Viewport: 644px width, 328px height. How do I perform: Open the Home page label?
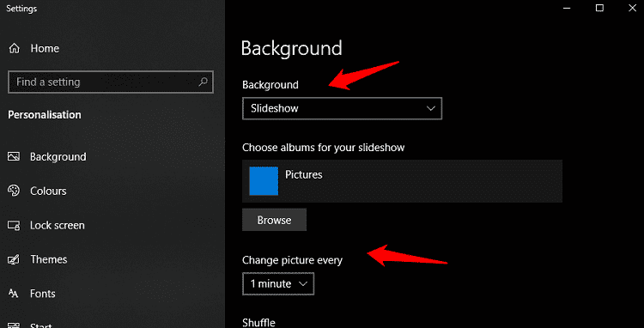pyautogui.click(x=45, y=48)
